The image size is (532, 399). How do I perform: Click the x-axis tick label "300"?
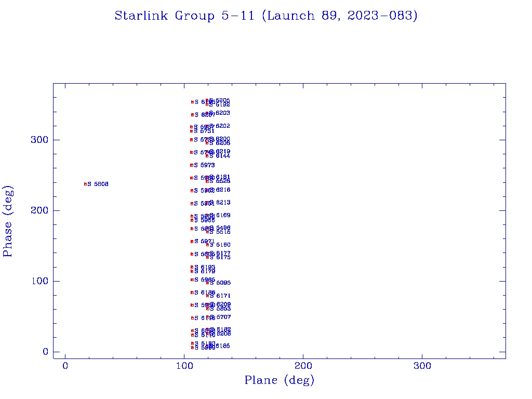coord(422,366)
